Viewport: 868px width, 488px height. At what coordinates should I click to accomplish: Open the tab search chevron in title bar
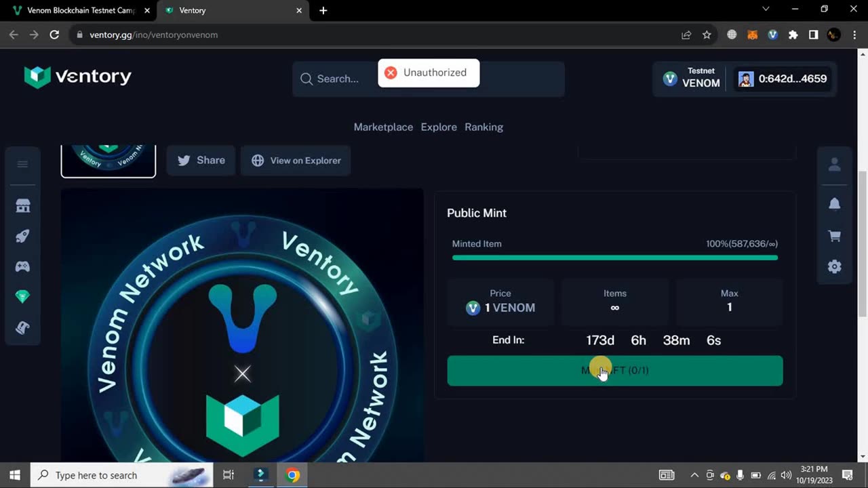click(766, 9)
